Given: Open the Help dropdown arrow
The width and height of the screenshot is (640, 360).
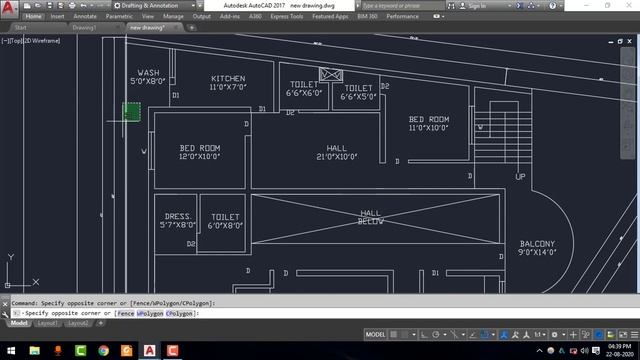Looking at the screenshot, I should coord(560,6).
